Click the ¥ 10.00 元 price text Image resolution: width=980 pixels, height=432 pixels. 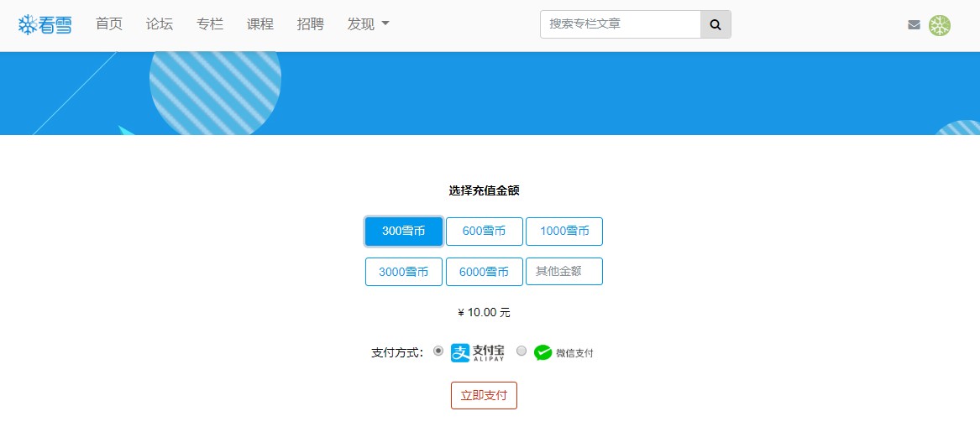pos(484,312)
